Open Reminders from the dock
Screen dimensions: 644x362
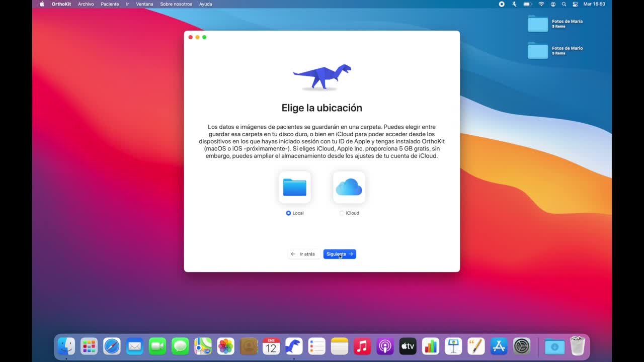coord(316,346)
